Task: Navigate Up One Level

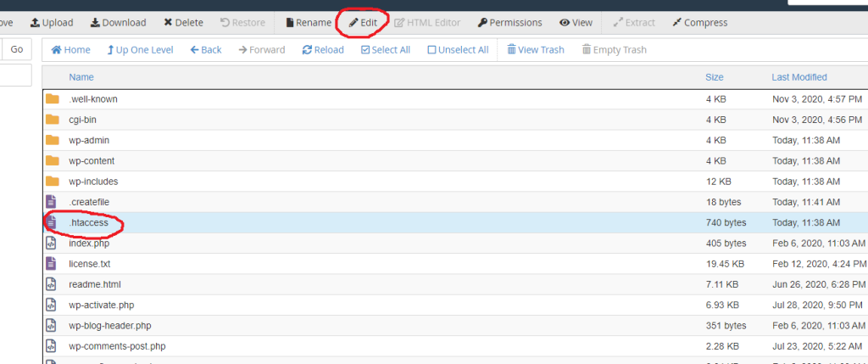Action: click(x=140, y=50)
